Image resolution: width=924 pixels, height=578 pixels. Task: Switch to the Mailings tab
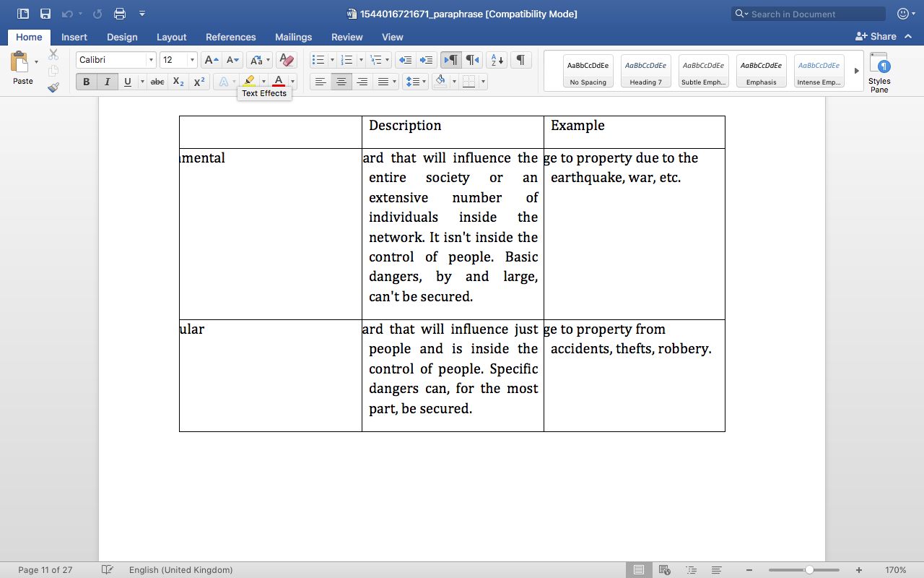294,37
